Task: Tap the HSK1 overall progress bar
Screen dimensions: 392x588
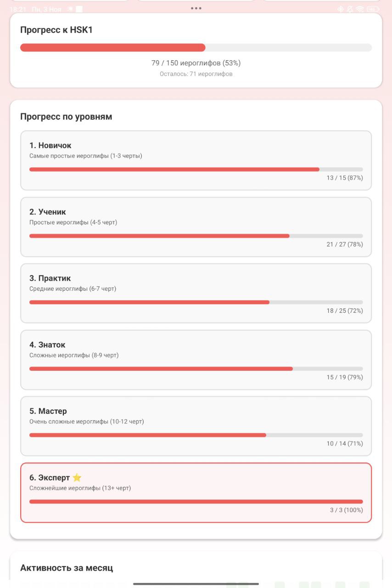Action: (x=196, y=47)
